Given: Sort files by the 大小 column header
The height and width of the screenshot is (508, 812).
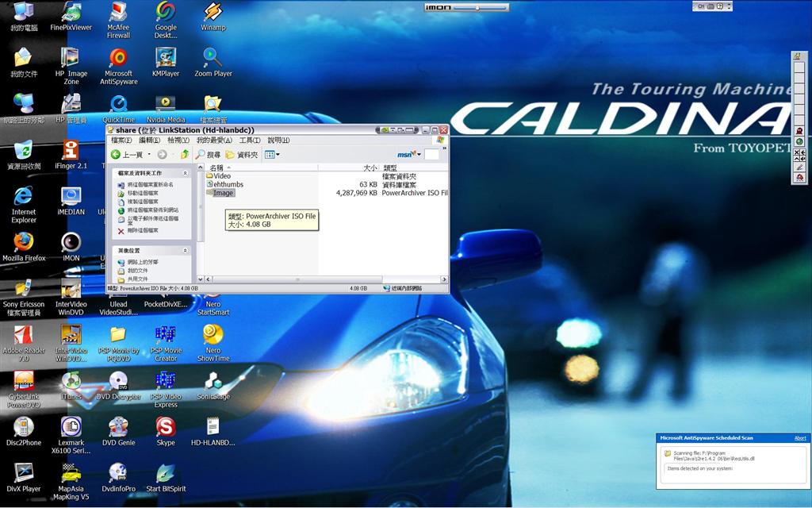Looking at the screenshot, I should coord(349,167).
